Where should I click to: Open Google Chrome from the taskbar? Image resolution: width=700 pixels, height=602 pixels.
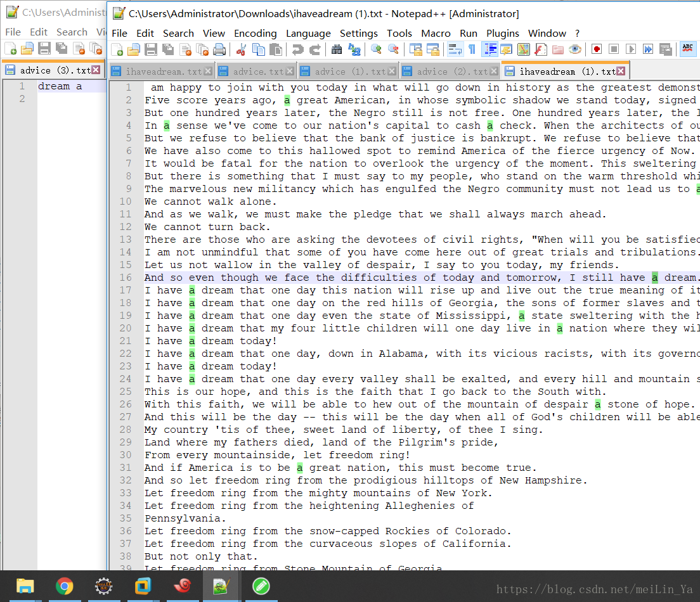[64, 586]
